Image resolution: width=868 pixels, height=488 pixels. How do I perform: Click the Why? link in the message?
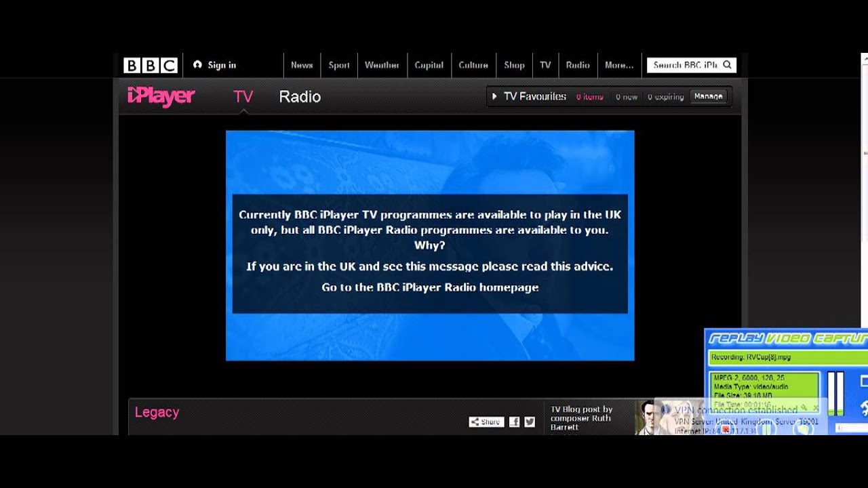point(430,245)
